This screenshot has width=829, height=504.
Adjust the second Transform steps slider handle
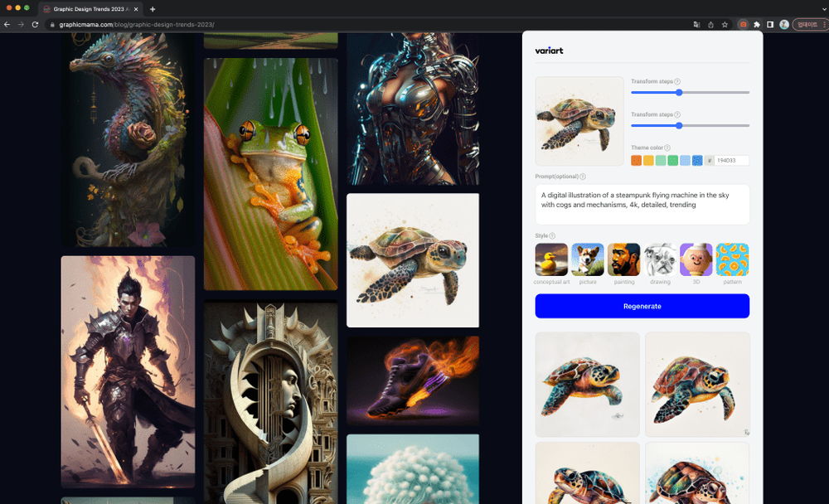[x=680, y=126]
